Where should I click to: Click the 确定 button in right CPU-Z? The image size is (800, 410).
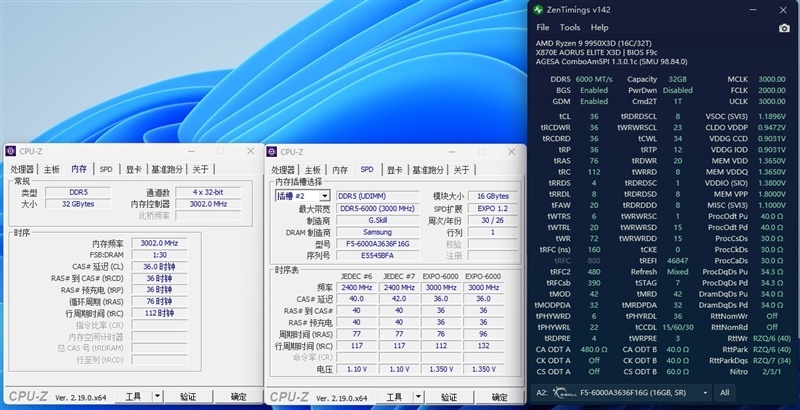499,397
